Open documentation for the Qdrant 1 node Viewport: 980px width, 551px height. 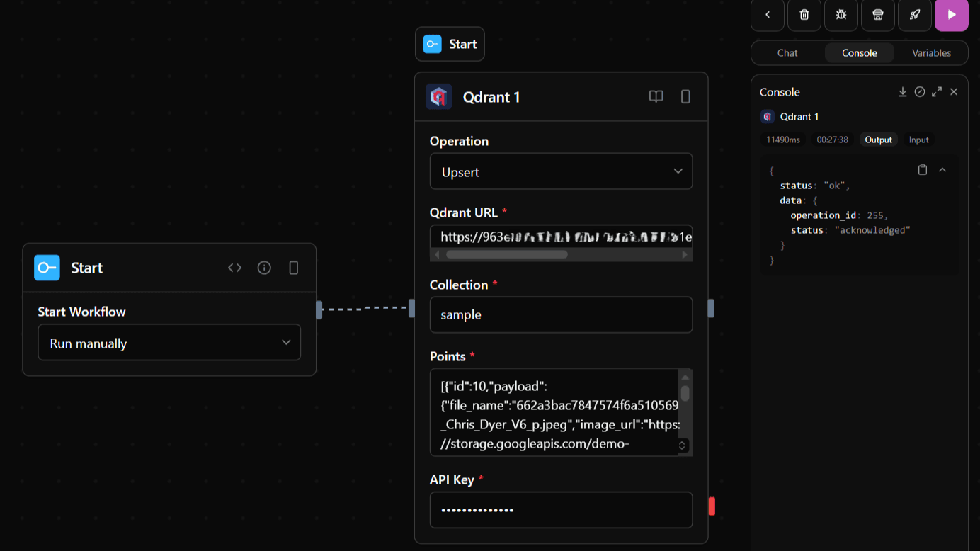656,96
